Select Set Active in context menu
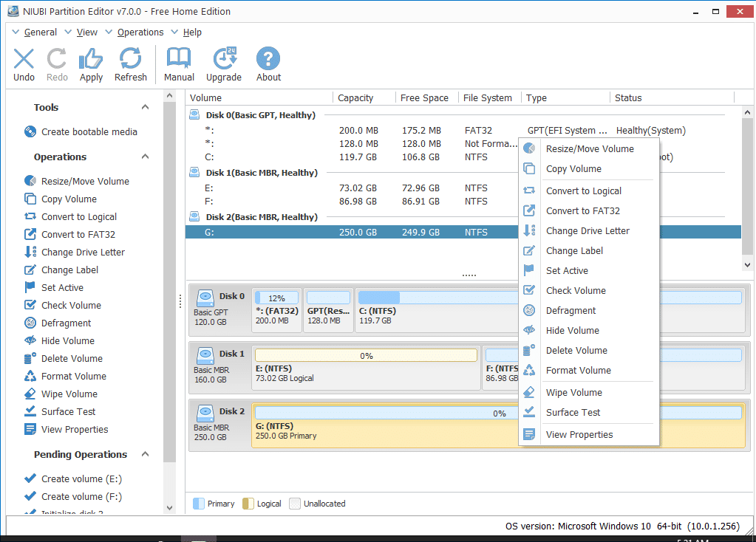Image resolution: width=756 pixels, height=542 pixels. click(x=589, y=271)
